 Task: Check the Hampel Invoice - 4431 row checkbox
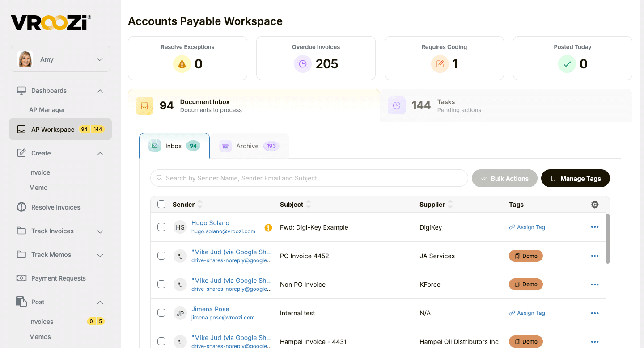coord(161,342)
